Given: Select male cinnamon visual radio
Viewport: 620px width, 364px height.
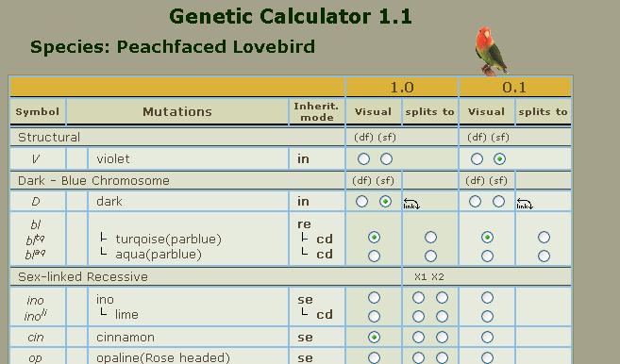Looking at the screenshot, I should point(374,338).
